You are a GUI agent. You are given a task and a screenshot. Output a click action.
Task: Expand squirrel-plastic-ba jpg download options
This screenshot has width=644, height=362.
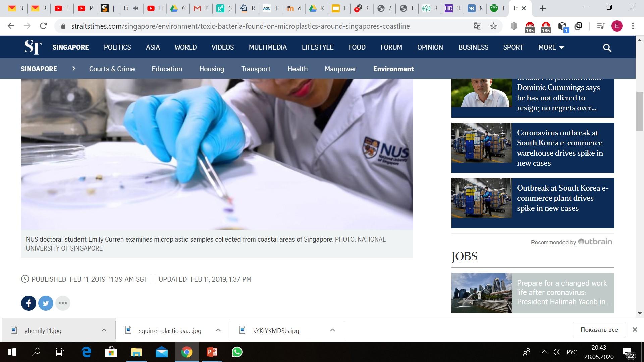(218, 330)
